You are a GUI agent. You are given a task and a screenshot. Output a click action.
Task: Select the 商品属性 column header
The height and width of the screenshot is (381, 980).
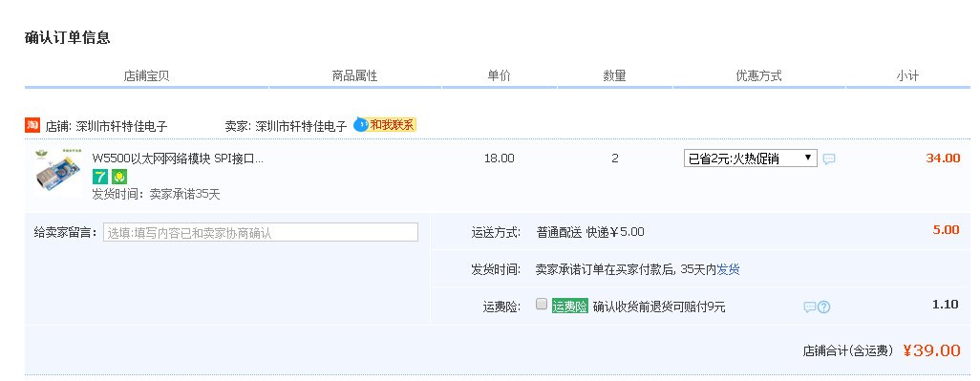355,76
